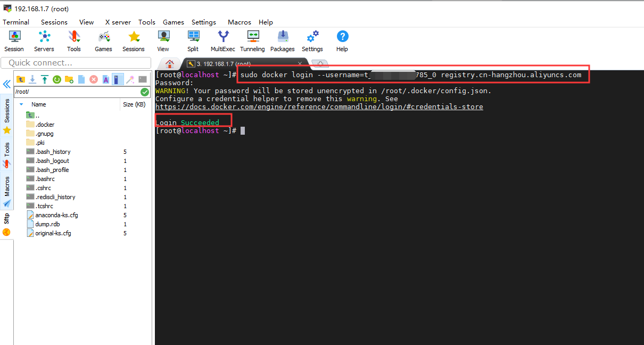Delete selected files with red X icon
This screenshot has height=345, width=644.
94,79
